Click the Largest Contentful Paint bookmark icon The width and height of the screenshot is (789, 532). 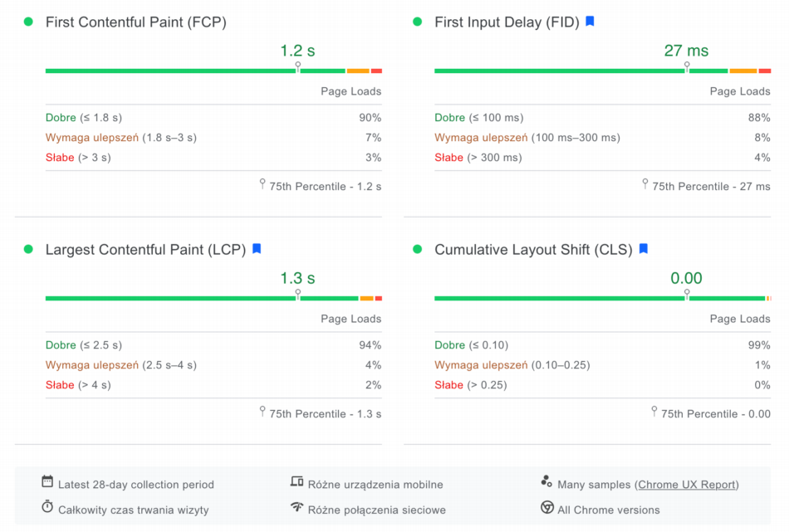point(257,249)
